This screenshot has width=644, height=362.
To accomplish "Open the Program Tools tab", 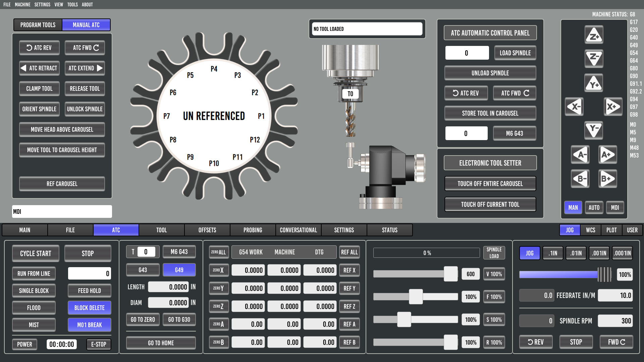I will point(38,25).
